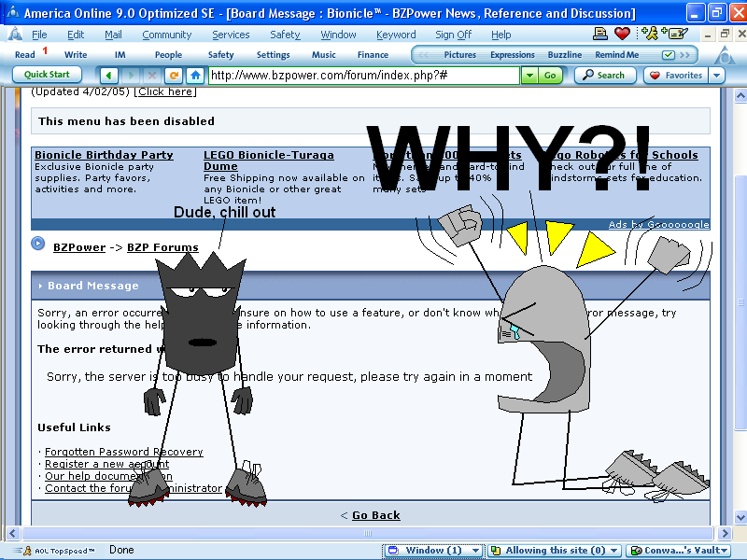747x560 pixels.
Task: Click Forgotten Password Recovery link
Action: [x=124, y=452]
